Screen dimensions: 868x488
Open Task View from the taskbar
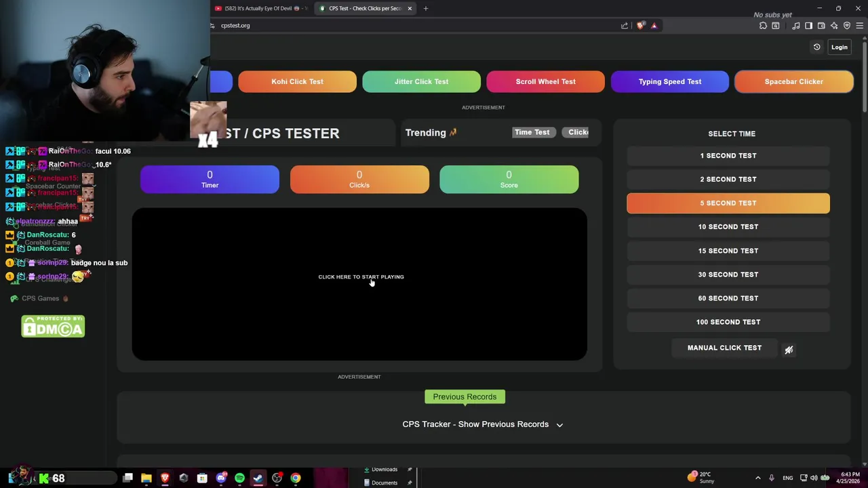point(127,479)
